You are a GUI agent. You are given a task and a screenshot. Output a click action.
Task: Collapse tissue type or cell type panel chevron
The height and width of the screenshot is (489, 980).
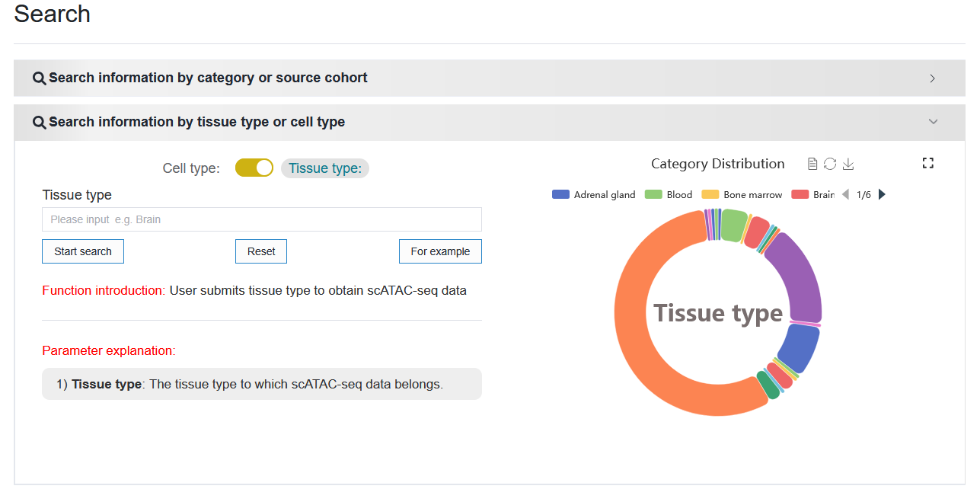tap(933, 122)
